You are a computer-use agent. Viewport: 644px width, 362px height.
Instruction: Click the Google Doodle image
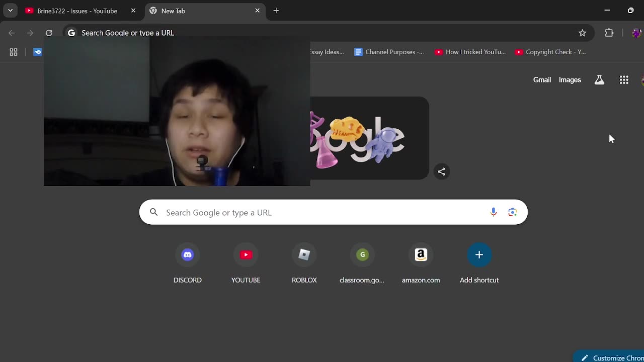pos(369,138)
